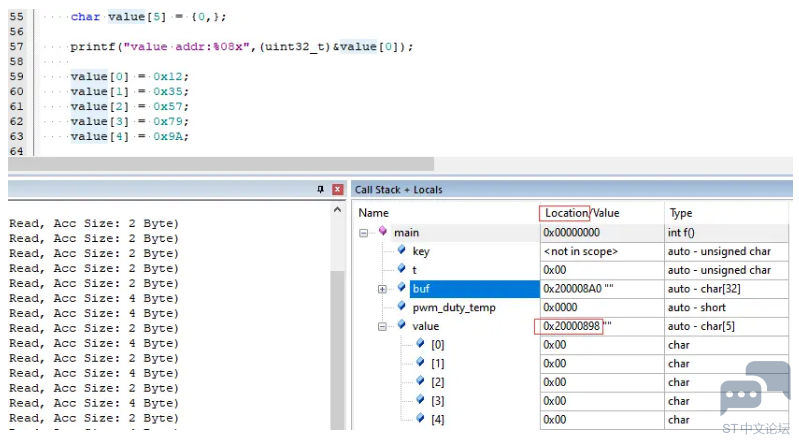The width and height of the screenshot is (799, 444).
Task: Click the Location/Value column header
Action: click(582, 213)
